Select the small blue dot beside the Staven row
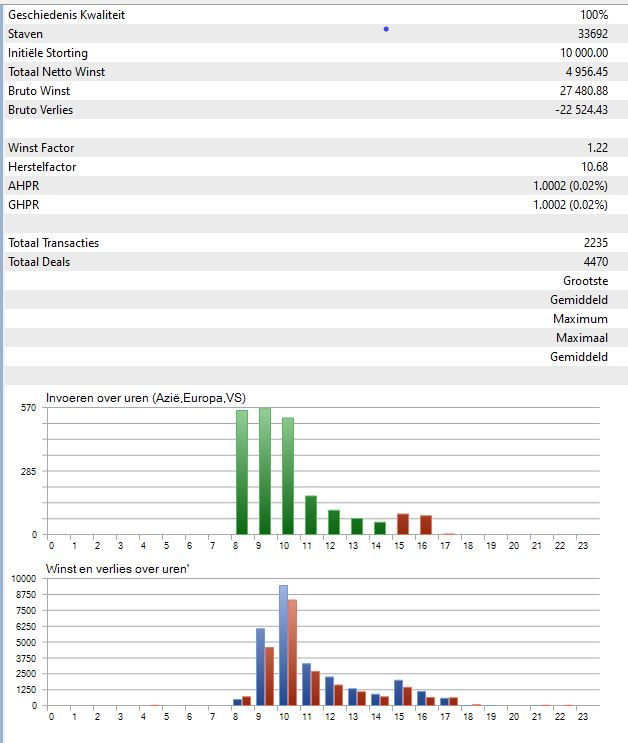The width and height of the screenshot is (628, 743). coord(386,29)
